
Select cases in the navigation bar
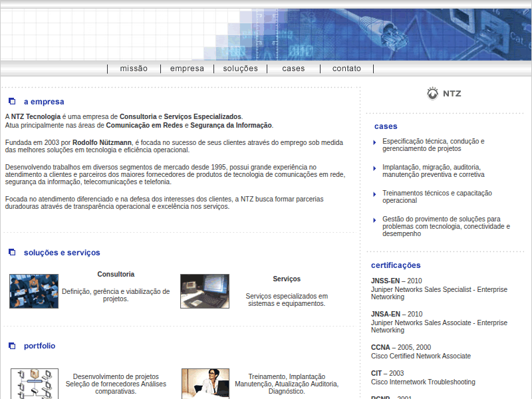point(293,68)
